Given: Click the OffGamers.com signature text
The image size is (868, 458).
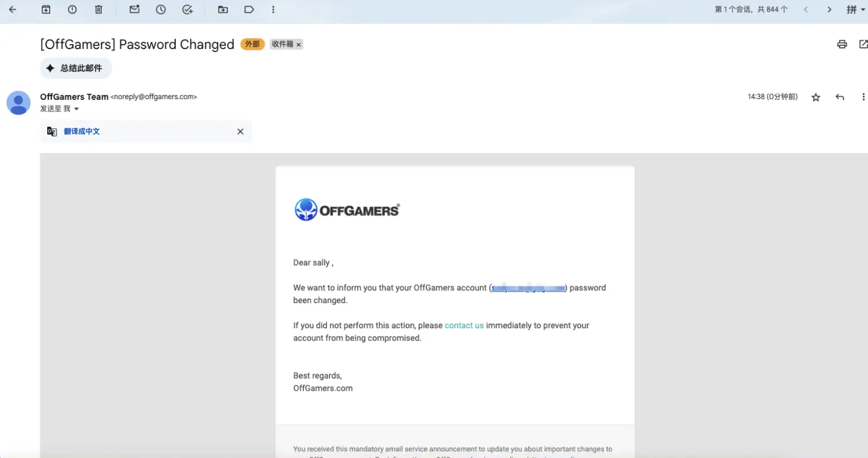Looking at the screenshot, I should coord(323,388).
